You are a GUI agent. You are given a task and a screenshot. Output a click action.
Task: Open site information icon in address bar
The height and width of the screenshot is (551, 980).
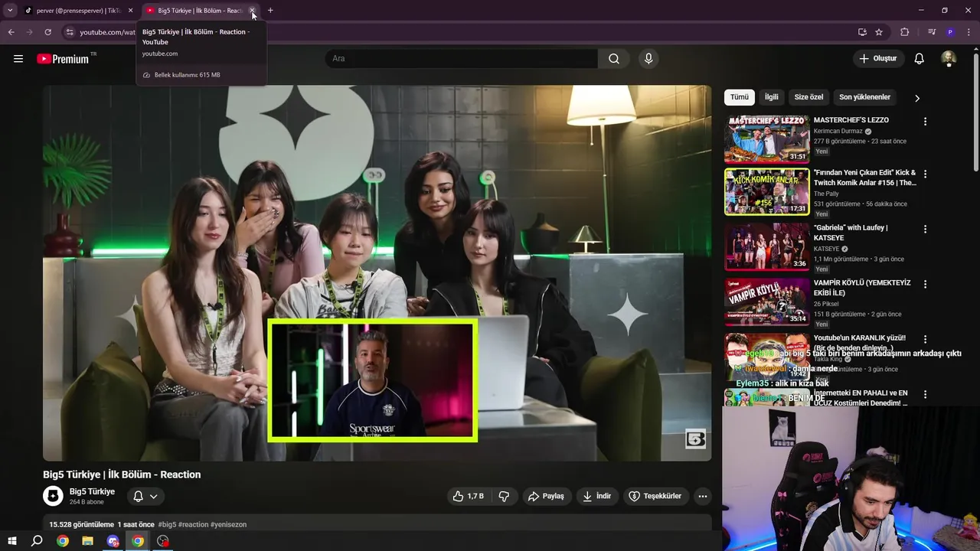pyautogui.click(x=70, y=32)
